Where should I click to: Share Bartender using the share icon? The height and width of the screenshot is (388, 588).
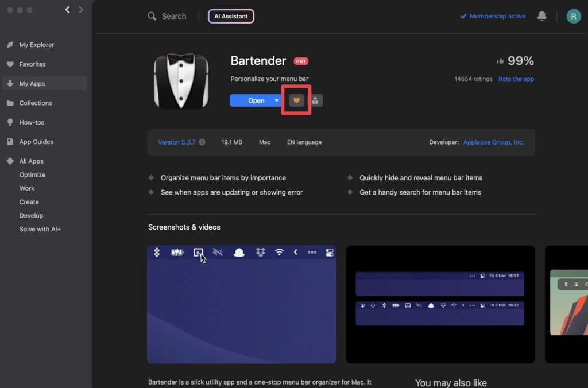coord(315,100)
